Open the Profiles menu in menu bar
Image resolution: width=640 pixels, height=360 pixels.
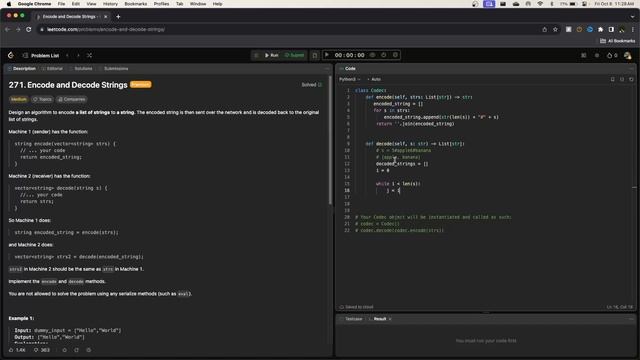click(161, 4)
